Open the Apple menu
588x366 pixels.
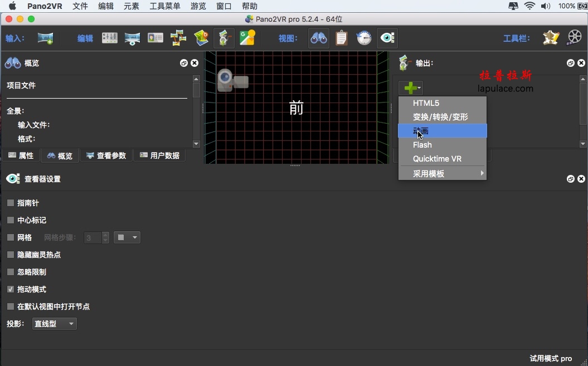tap(12, 6)
